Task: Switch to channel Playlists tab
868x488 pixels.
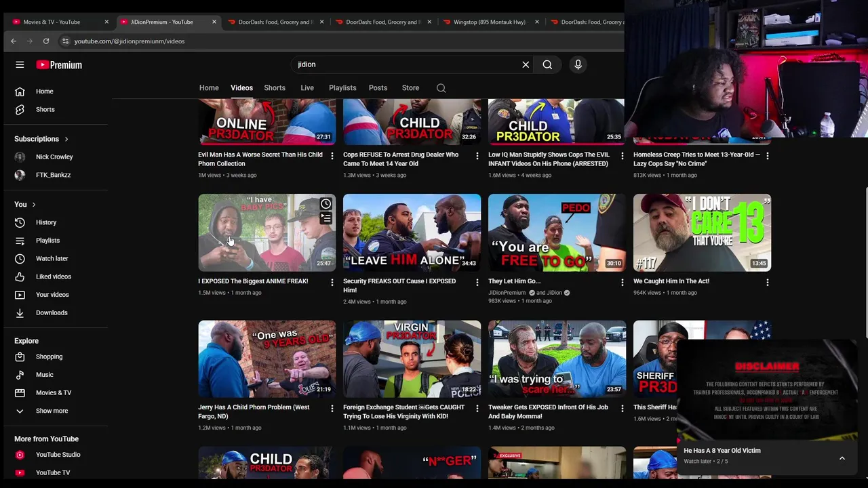Action: coord(342,88)
